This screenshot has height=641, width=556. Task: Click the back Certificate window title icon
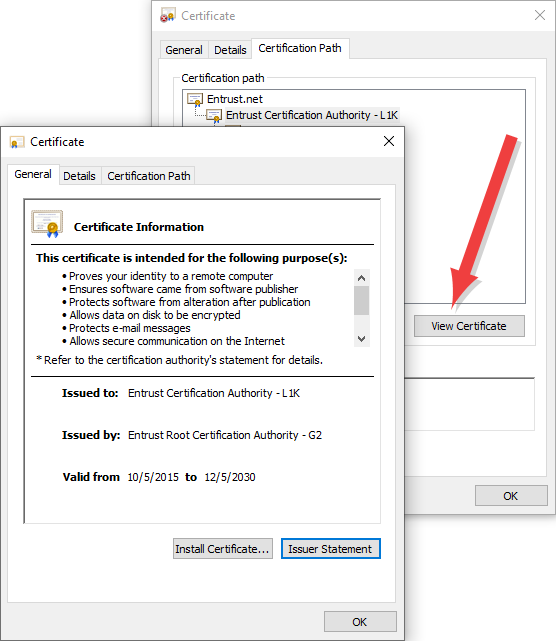[168, 16]
